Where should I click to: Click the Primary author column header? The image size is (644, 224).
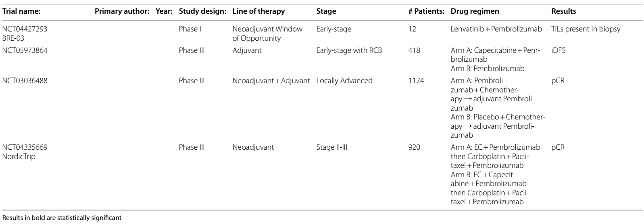pos(123,11)
